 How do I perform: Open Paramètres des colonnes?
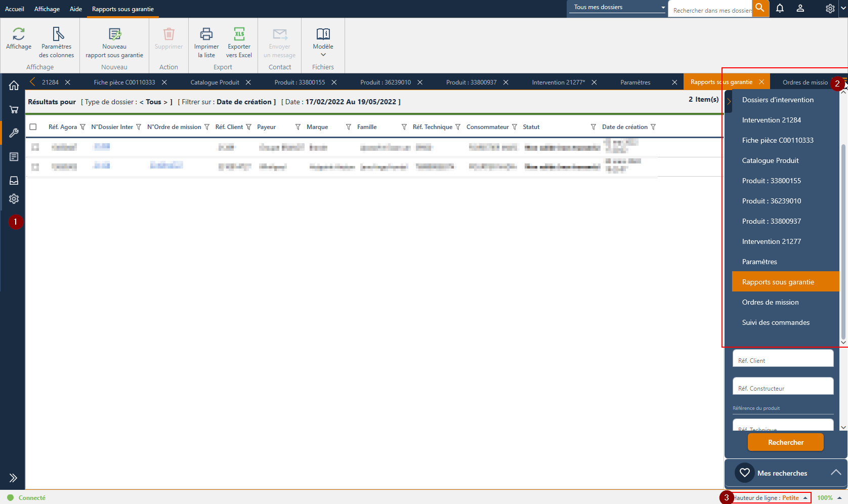[58, 34]
